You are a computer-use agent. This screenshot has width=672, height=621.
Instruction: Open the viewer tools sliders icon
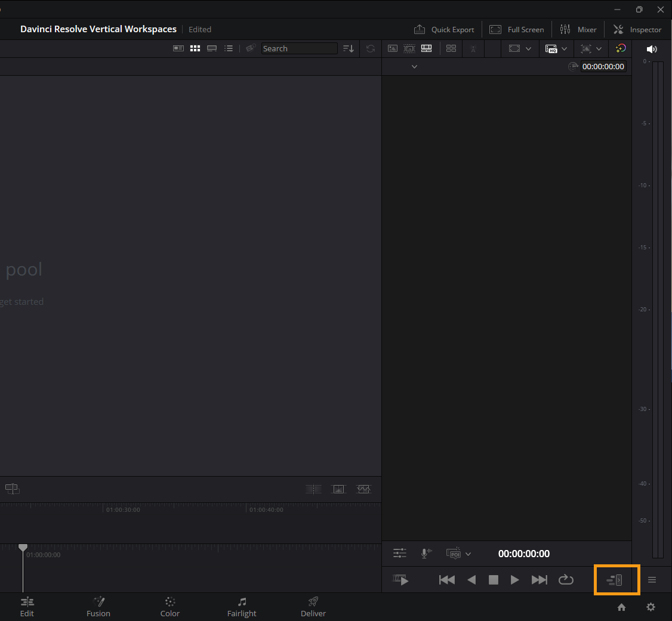point(400,554)
